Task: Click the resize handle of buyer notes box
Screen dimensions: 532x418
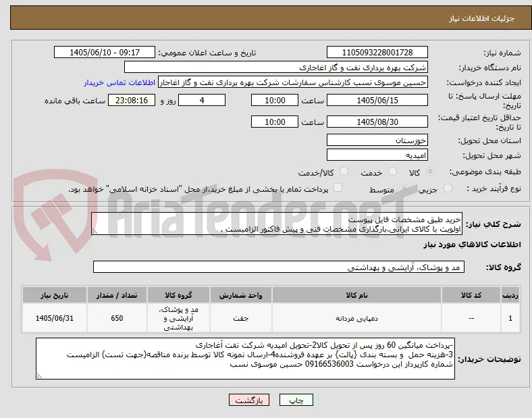Action: pyautogui.click(x=39, y=376)
